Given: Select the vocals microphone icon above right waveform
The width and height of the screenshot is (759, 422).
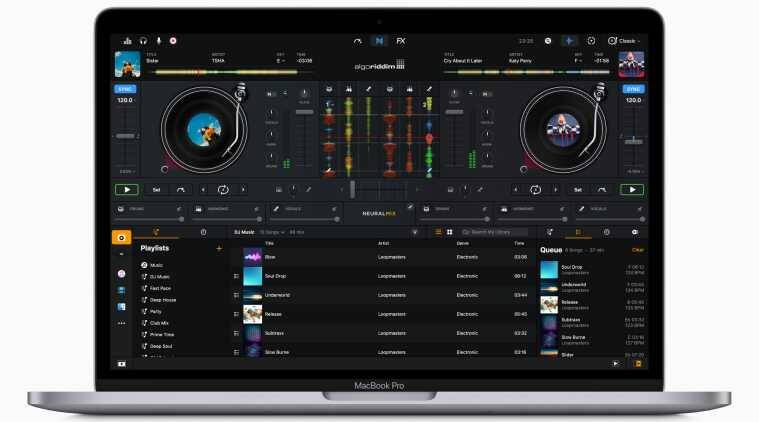Looking at the screenshot, I should pos(429,90).
